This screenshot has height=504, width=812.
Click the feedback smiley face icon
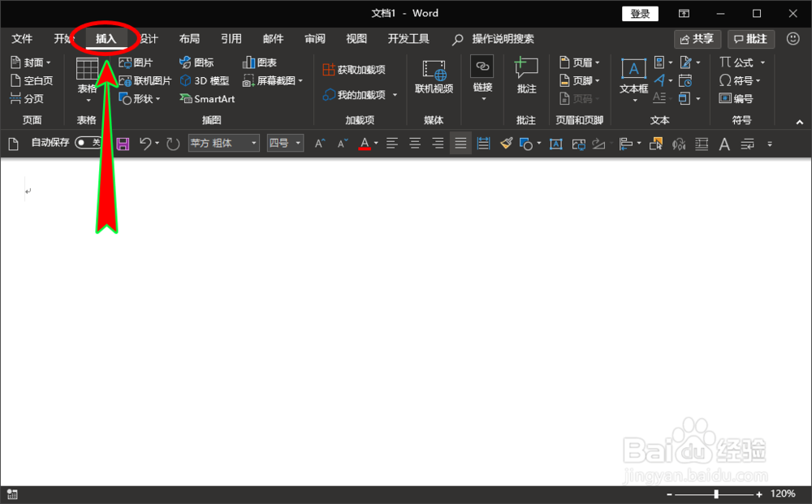pyautogui.click(x=793, y=39)
